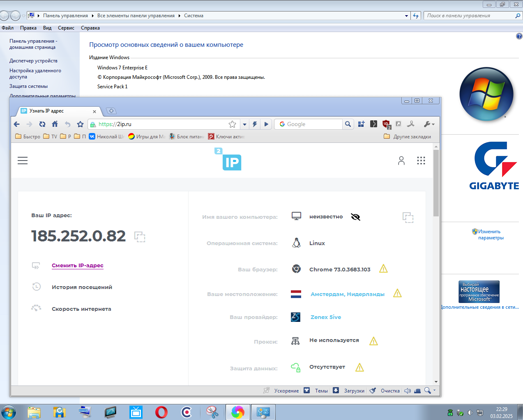Click the Acrobat PDF extension icon

[x=410, y=124]
